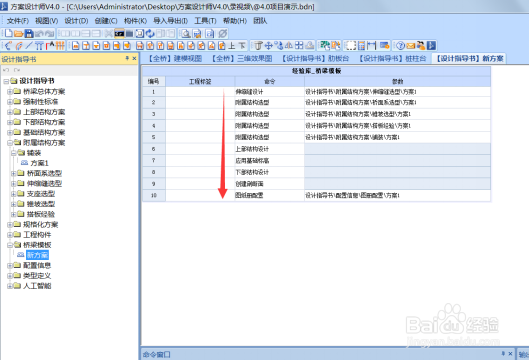
Task: Select the four-squares array tool
Action: pyautogui.click(x=299, y=45)
